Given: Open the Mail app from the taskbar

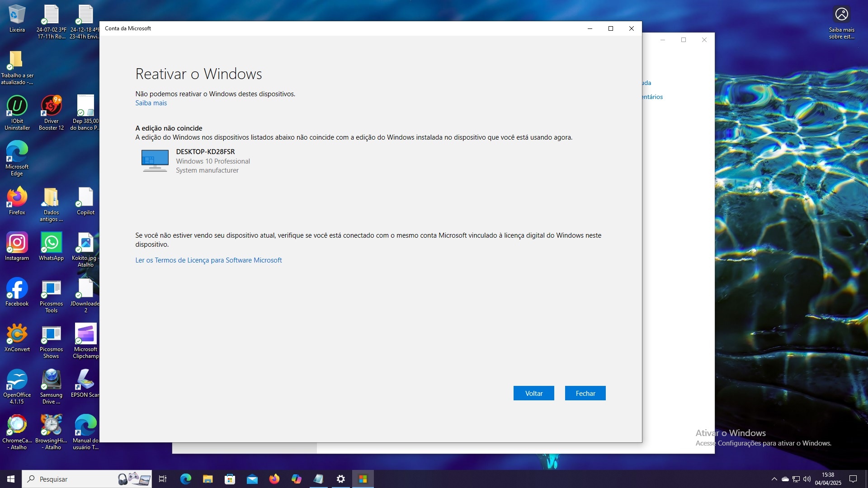Looking at the screenshot, I should pos(252,479).
